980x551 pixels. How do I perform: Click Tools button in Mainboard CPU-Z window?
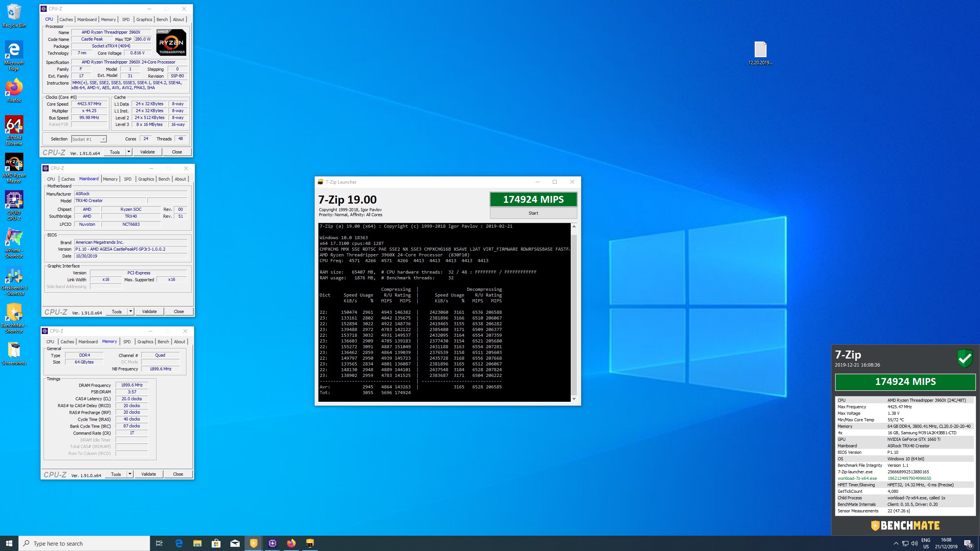tap(117, 311)
